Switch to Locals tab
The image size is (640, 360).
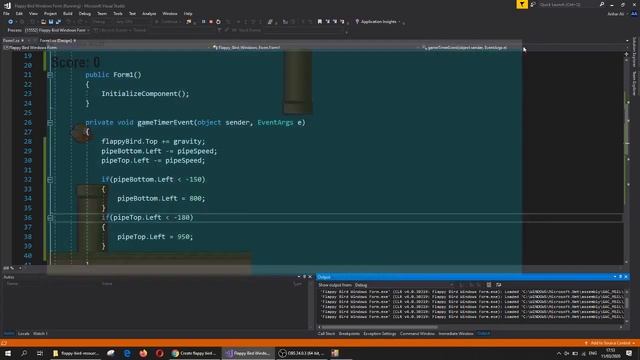pos(24,333)
